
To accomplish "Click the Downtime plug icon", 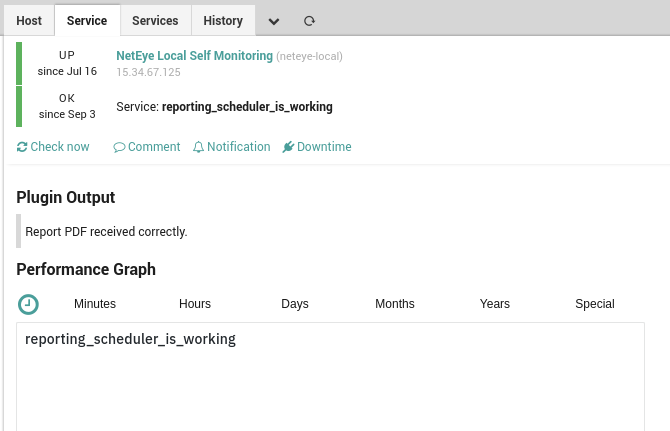I will 288,147.
